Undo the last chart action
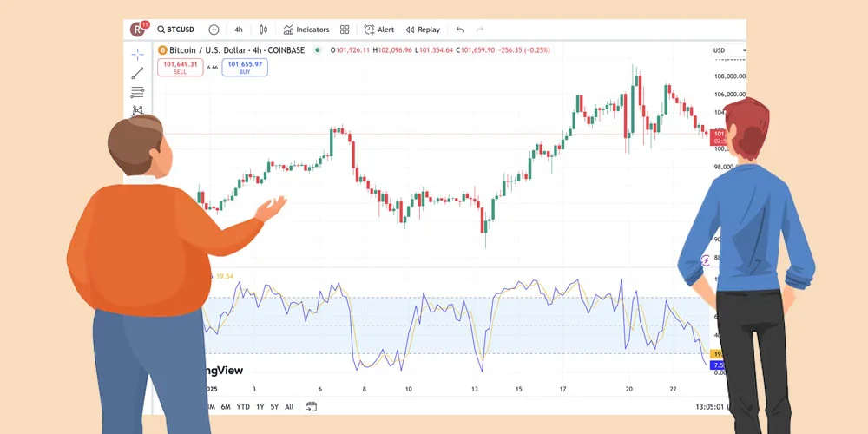The width and height of the screenshot is (868, 434). [x=459, y=30]
